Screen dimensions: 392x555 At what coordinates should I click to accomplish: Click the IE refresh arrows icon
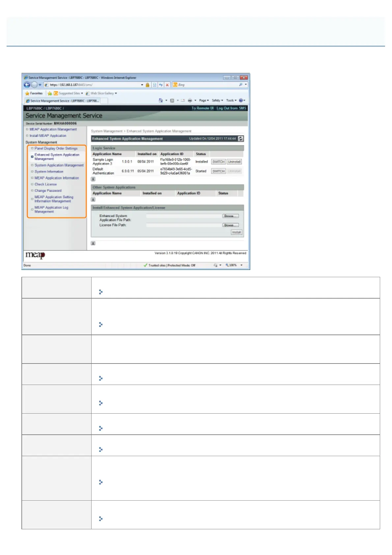161,85
